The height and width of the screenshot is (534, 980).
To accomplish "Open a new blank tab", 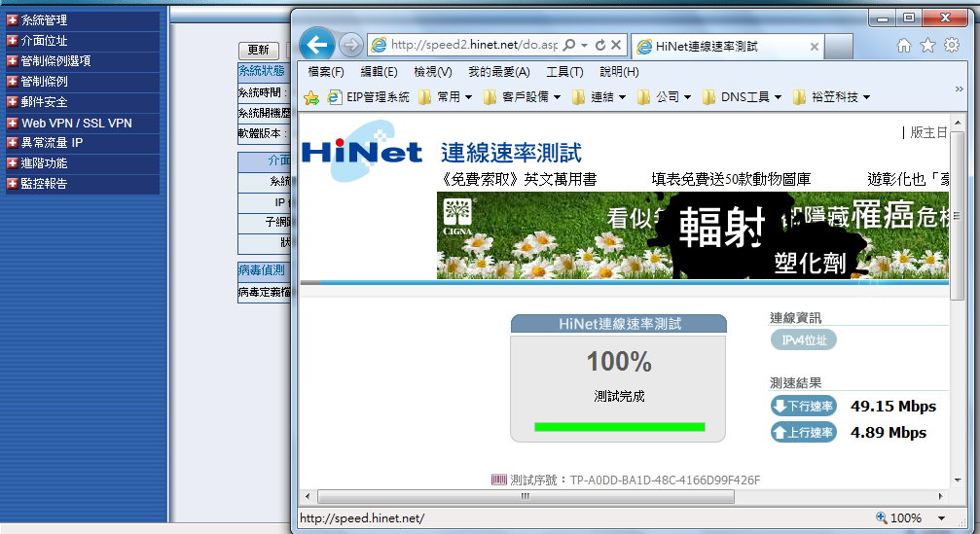I will (839, 47).
